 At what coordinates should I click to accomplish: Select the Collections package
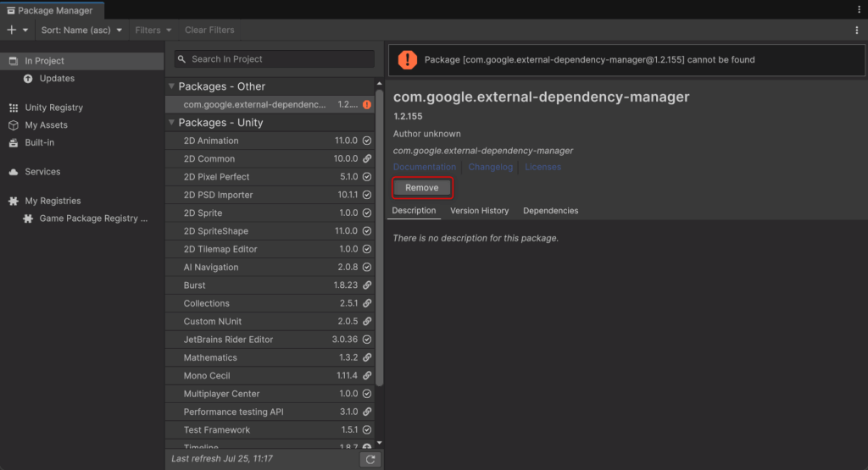pos(270,303)
